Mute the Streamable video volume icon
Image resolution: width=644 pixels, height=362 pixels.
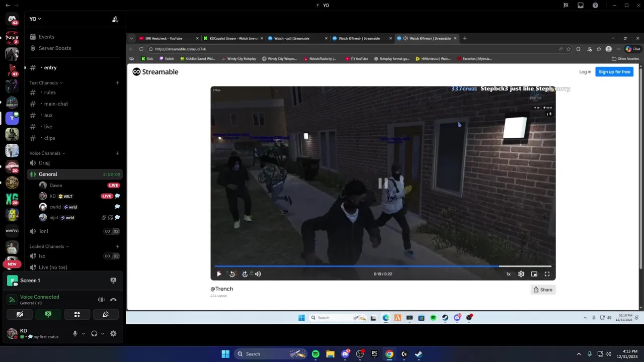click(258, 274)
